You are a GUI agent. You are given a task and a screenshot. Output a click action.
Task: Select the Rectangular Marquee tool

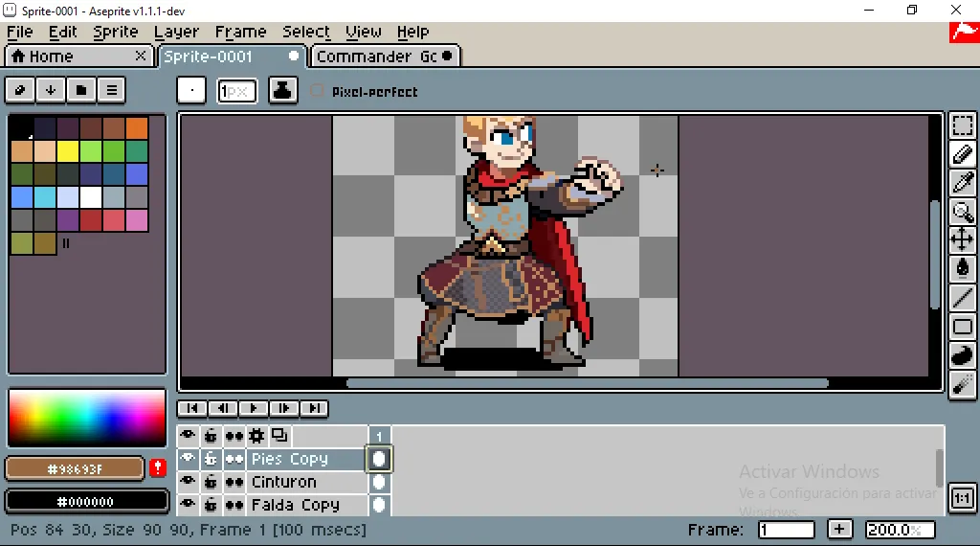(x=963, y=125)
